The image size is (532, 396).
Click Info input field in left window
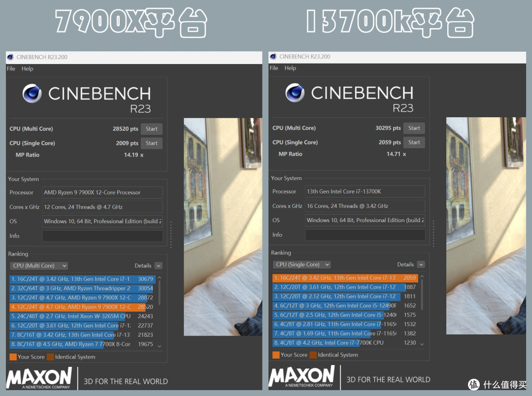point(102,236)
